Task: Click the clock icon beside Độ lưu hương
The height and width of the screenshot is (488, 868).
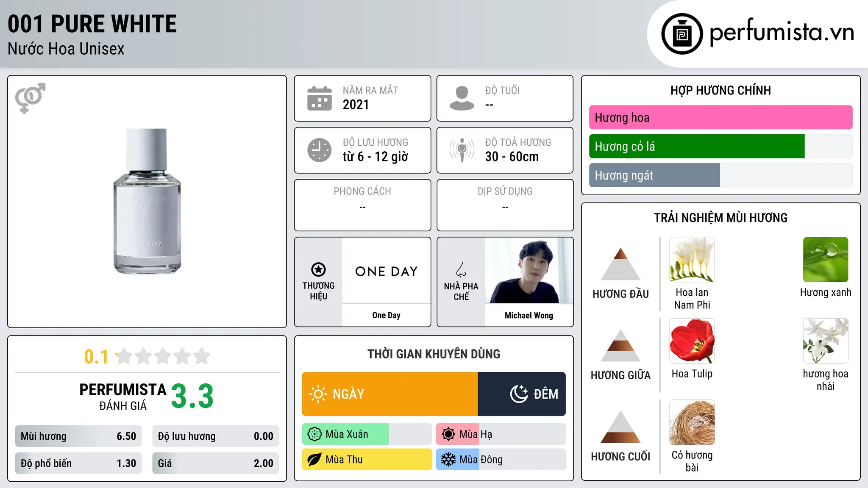Action: pos(320,150)
